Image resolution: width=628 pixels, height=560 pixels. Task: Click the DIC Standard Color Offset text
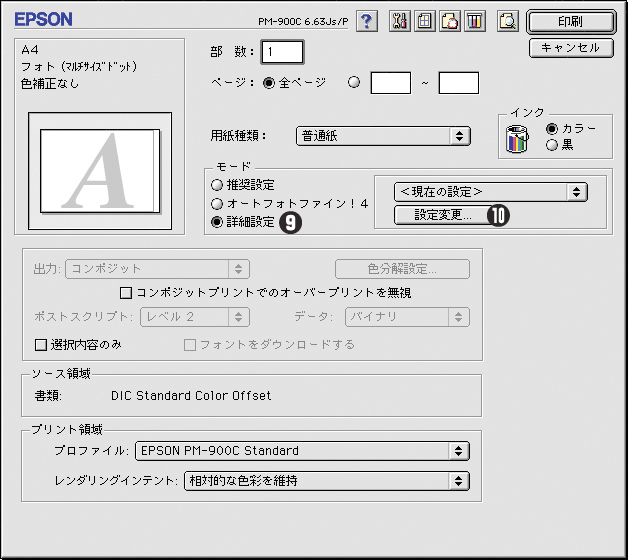pyautogui.click(x=191, y=396)
